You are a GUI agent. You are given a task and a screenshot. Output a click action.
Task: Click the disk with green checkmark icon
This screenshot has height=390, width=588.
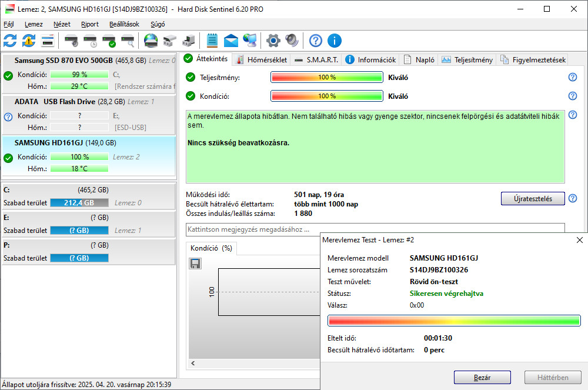pos(109,41)
